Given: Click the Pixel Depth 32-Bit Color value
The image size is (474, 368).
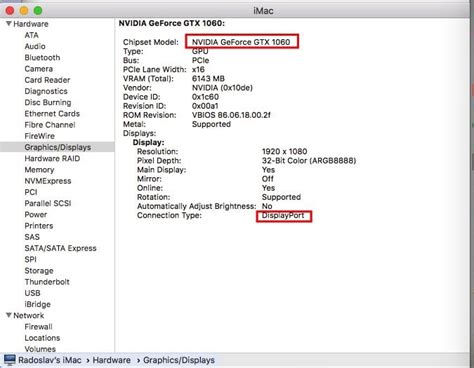Looking at the screenshot, I should point(309,161).
